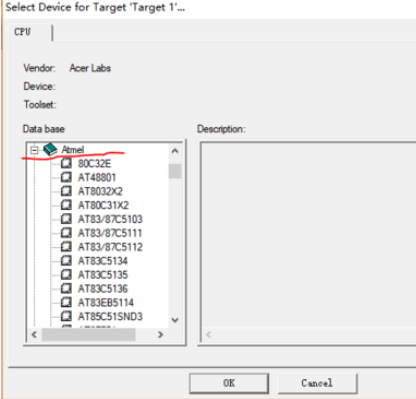
Task: Click the AT83EB5114 chip icon
Action: click(x=66, y=302)
